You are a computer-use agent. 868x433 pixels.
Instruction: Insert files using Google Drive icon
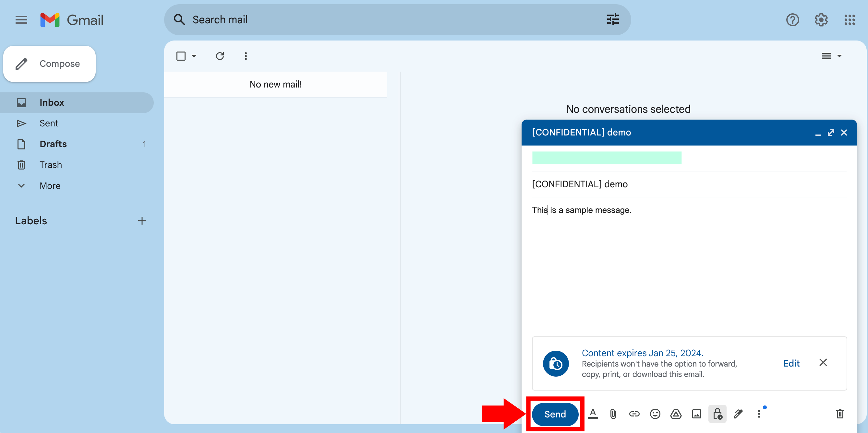tap(676, 414)
